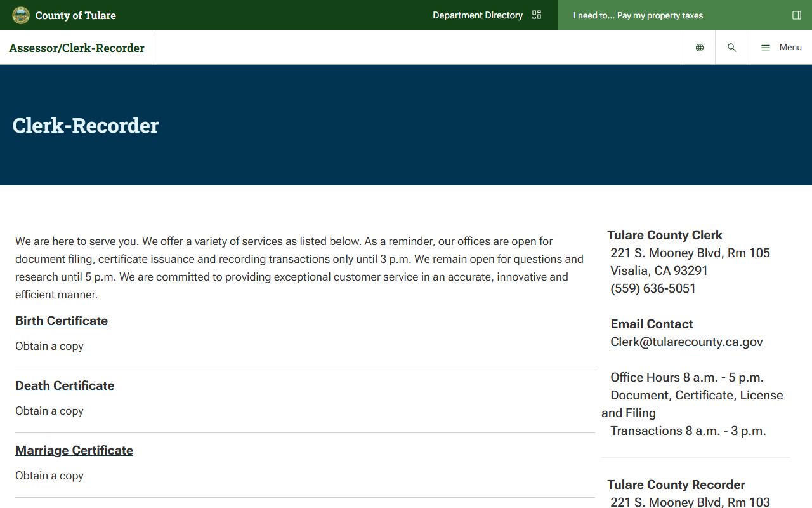
Task: Click 'Obtain a copy' under Death Certificate
Action: pyautogui.click(x=49, y=411)
